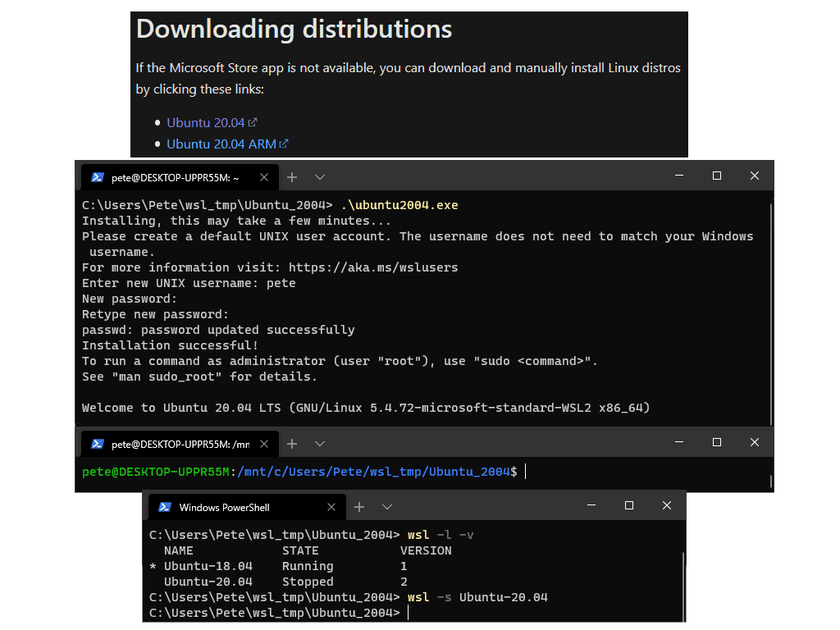Click the terminal icon on the top Ubuntu tab
The width and height of the screenshot is (840, 630).
point(96,176)
